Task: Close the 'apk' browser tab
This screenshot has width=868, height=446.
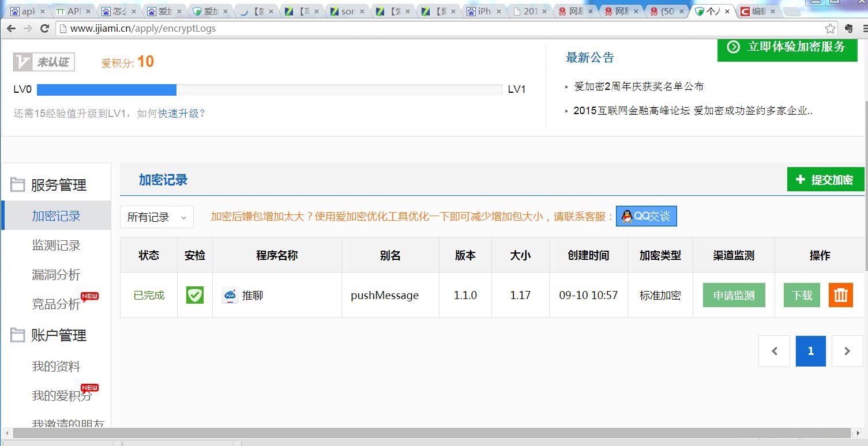Action: pyautogui.click(x=42, y=12)
